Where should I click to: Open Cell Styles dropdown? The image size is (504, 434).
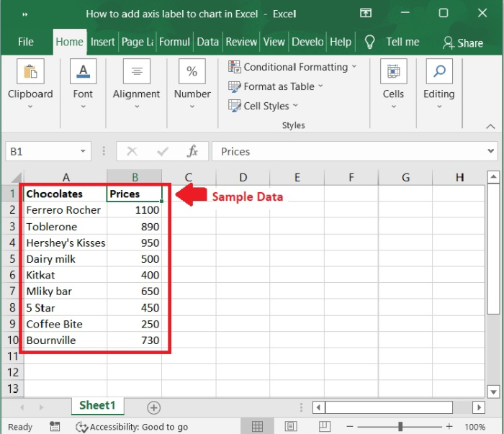pos(264,106)
